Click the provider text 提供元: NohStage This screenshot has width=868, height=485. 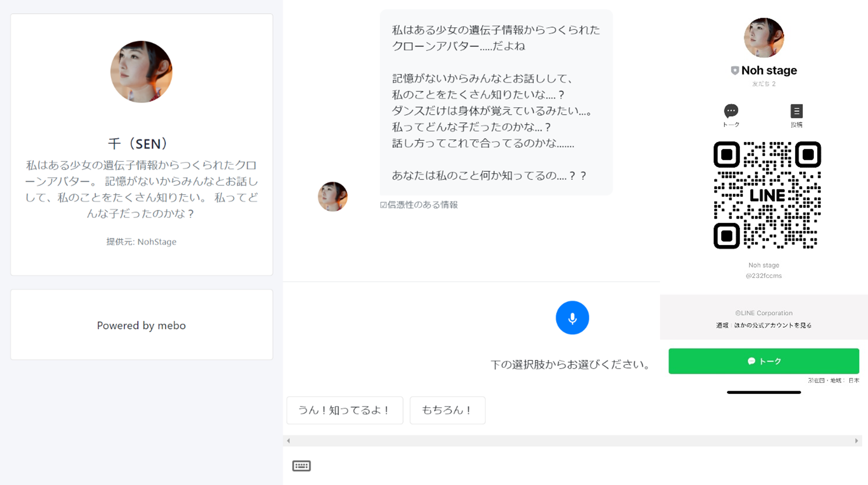(x=141, y=242)
